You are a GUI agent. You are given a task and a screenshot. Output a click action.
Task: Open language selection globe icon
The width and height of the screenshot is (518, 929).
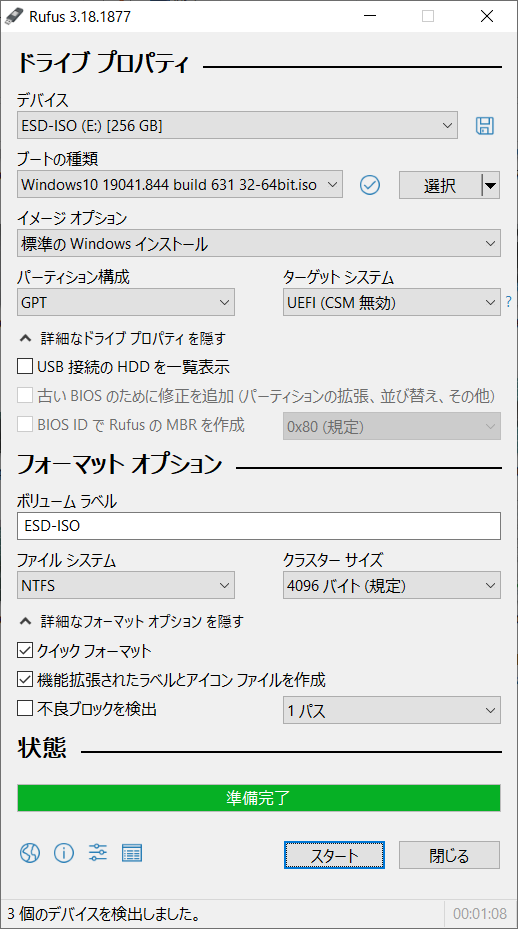tap(30, 853)
